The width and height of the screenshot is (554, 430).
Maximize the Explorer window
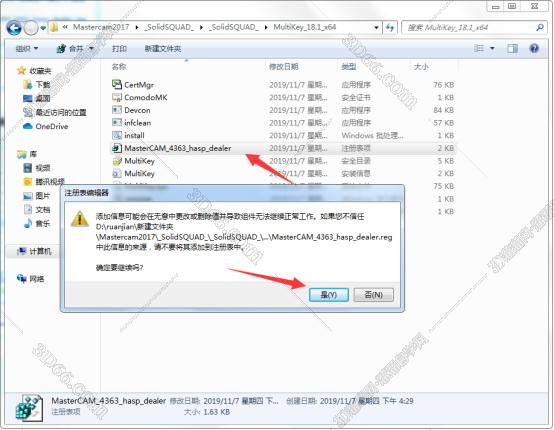tap(512, 7)
